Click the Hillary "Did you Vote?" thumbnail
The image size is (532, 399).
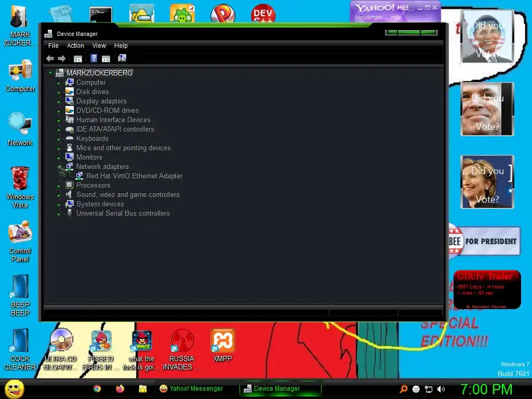click(x=487, y=181)
